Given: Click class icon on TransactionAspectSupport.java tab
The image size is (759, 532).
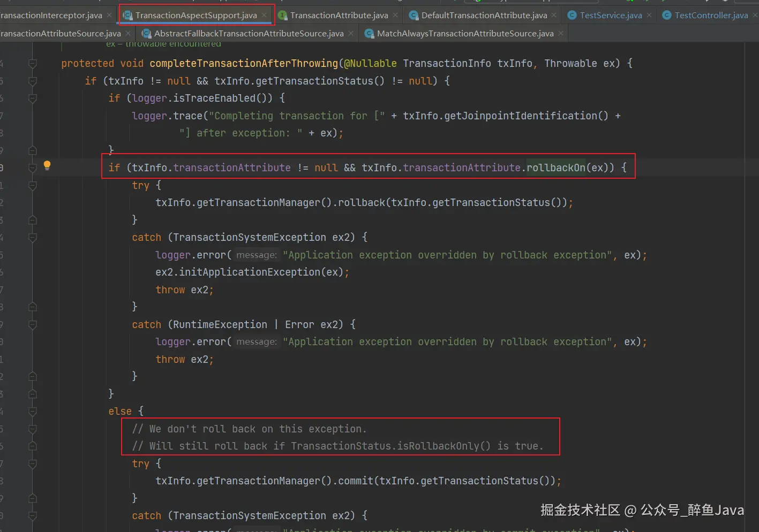Looking at the screenshot, I should pyautogui.click(x=128, y=16).
